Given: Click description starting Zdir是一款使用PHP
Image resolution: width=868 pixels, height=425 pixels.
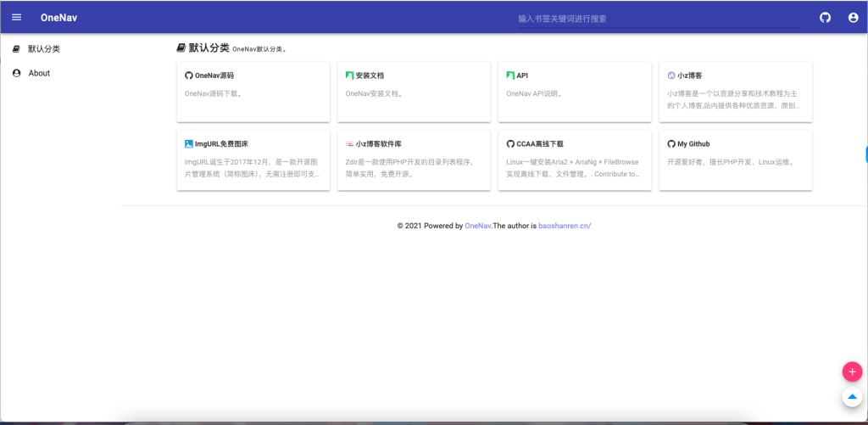Looking at the screenshot, I should point(409,168).
